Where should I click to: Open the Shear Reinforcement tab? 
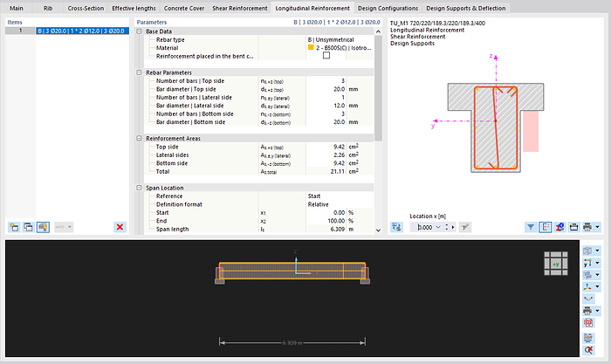click(x=240, y=8)
